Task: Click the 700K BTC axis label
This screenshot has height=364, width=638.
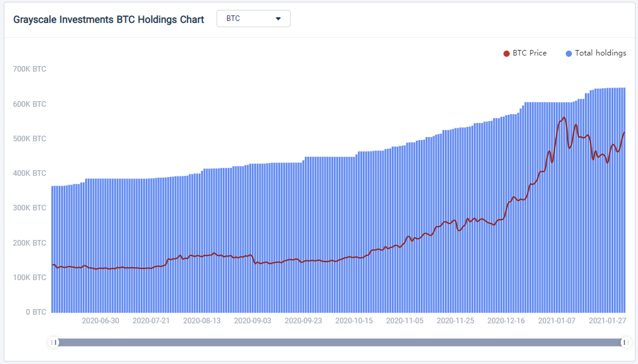Action: tap(29, 69)
